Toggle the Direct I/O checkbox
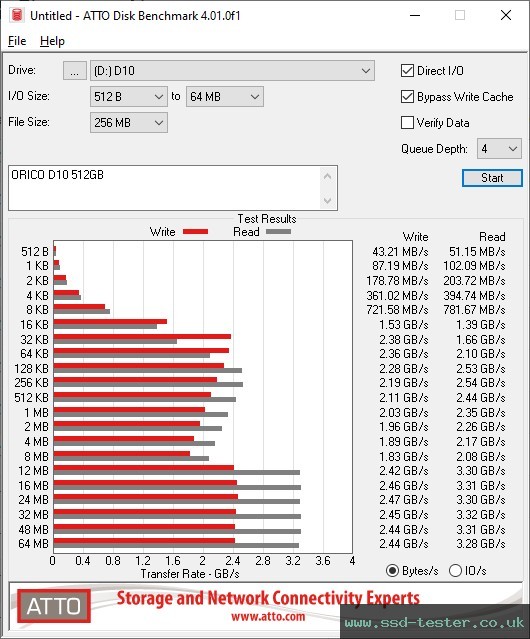This screenshot has width=530, height=639. click(407, 71)
